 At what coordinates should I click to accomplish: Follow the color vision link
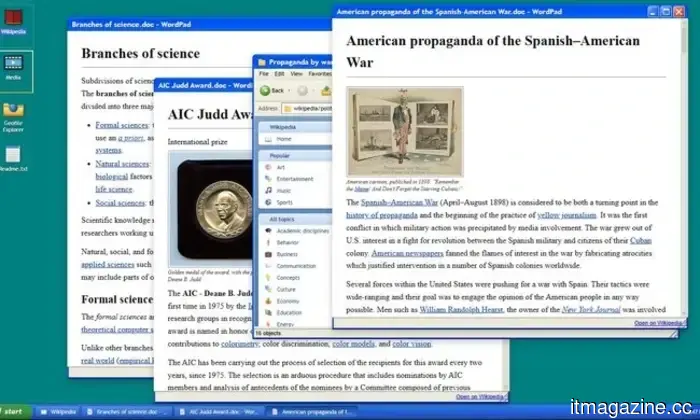click(412, 344)
